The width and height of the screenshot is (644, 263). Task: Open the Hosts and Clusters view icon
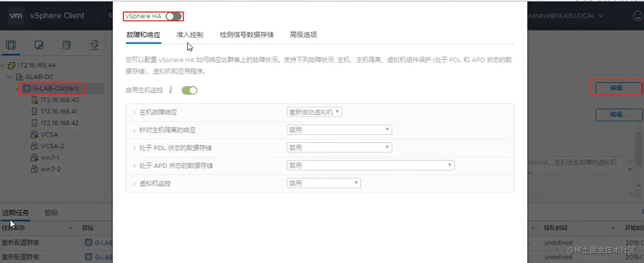click(11, 45)
